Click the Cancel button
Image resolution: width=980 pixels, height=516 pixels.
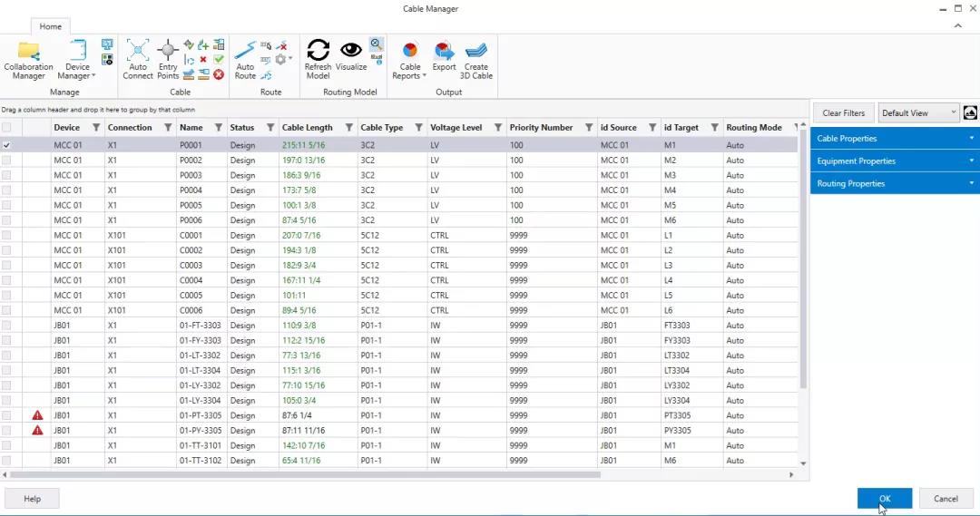(946, 499)
